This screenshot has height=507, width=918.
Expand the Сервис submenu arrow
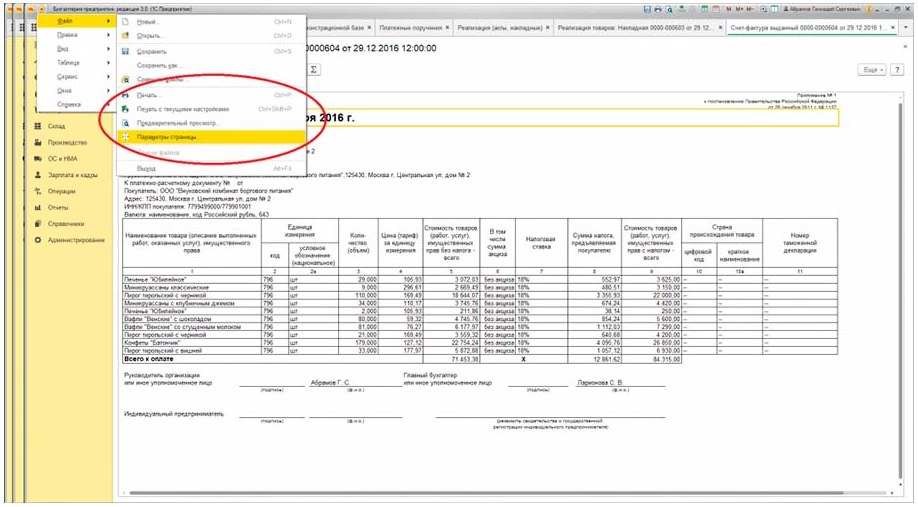tap(108, 77)
